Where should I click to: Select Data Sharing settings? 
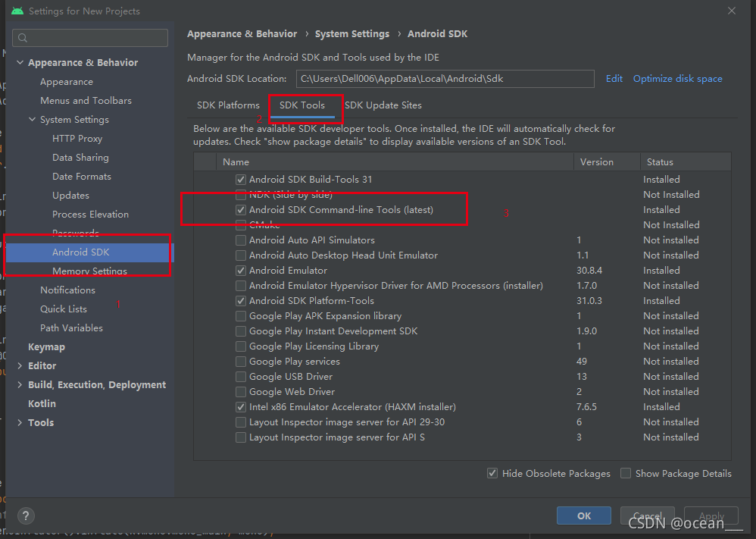pos(80,158)
